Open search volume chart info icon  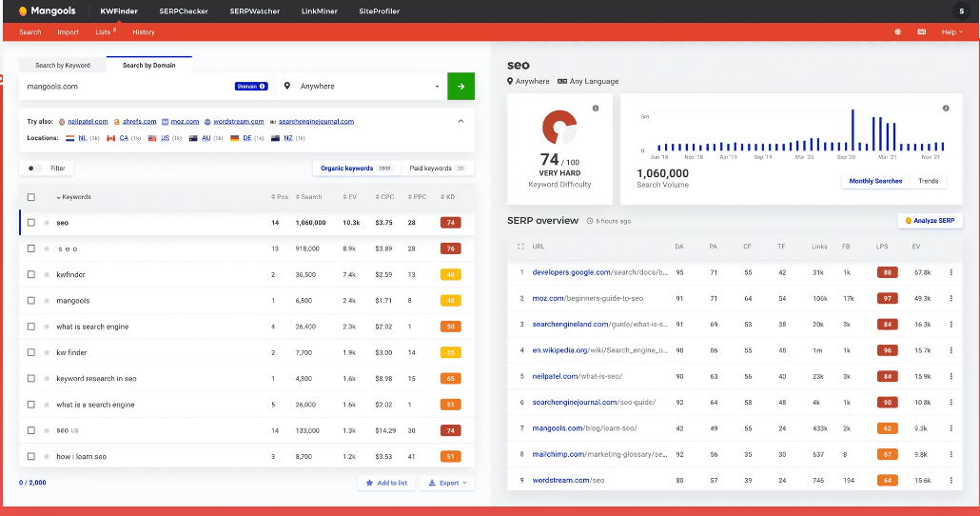[x=946, y=109]
